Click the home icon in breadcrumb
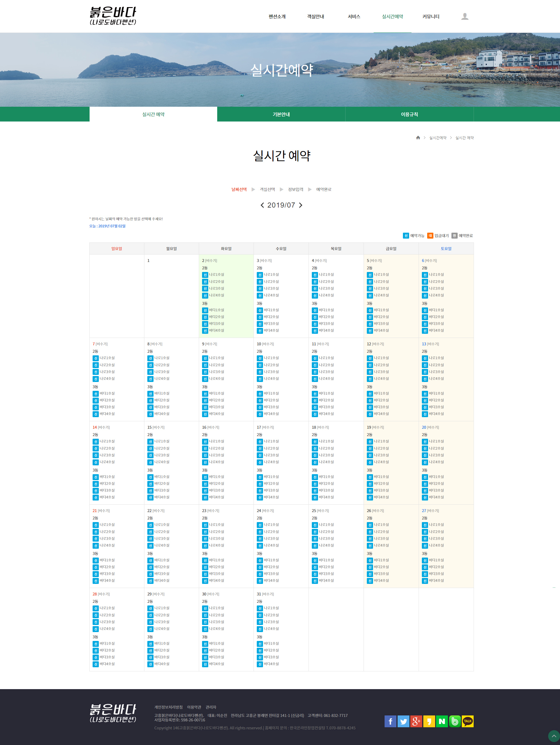 coord(418,138)
